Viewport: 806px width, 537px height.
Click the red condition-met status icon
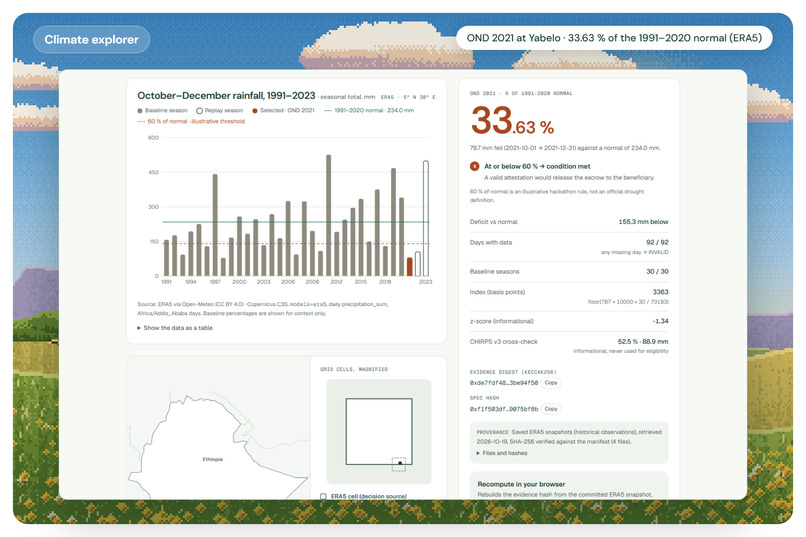click(474, 166)
